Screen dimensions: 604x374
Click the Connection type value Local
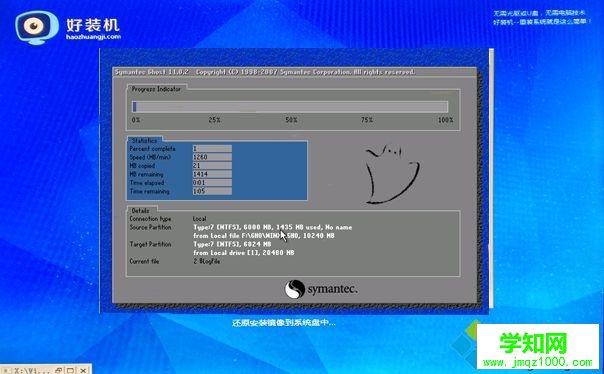click(200, 219)
